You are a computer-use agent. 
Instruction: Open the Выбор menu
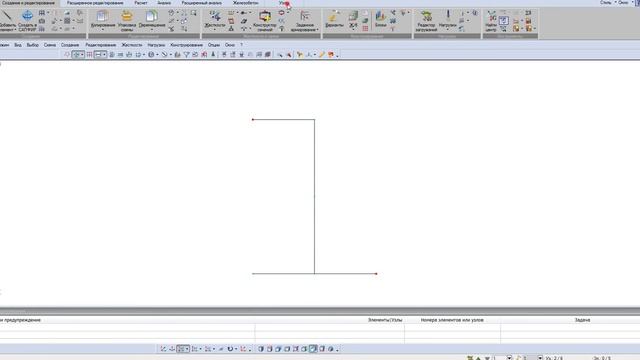(33, 45)
